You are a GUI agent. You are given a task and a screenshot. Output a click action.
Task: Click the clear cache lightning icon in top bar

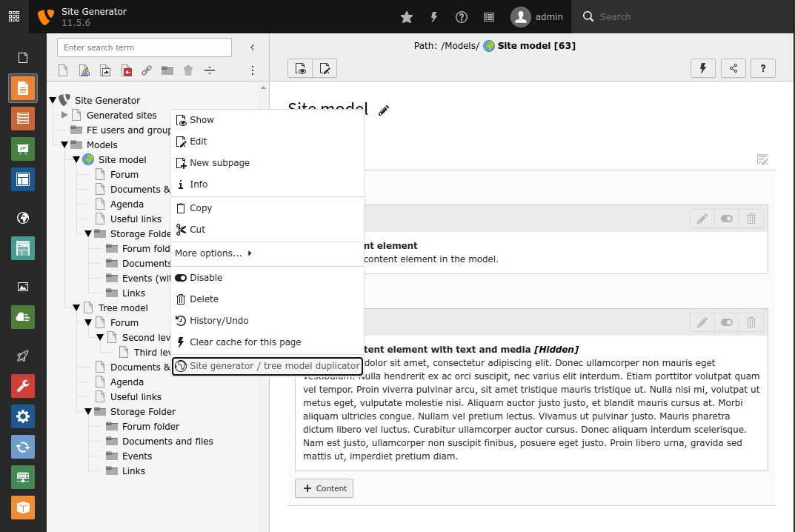pyautogui.click(x=434, y=17)
